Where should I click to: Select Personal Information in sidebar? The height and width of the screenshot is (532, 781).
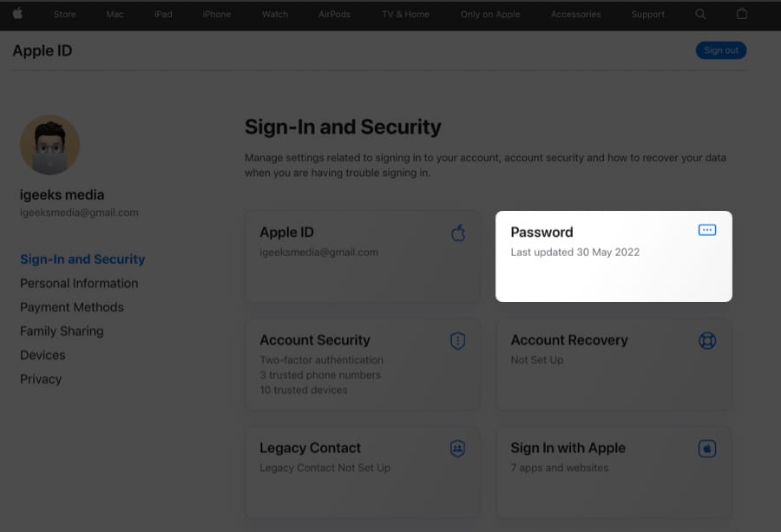coord(79,283)
